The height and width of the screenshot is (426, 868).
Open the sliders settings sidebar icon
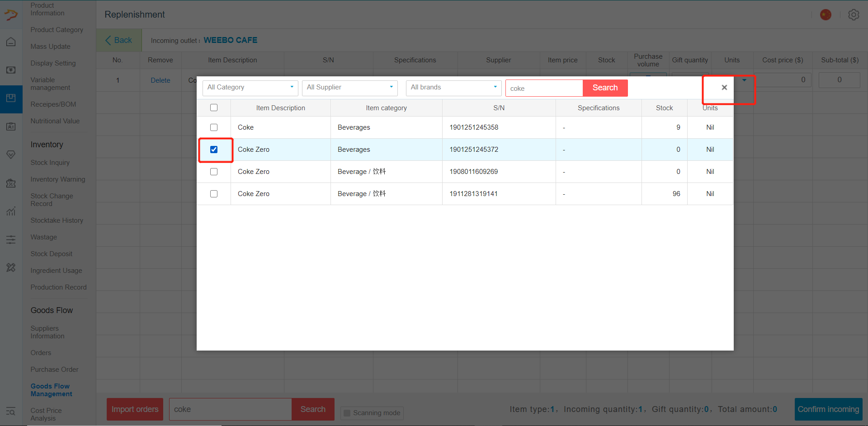(11, 239)
